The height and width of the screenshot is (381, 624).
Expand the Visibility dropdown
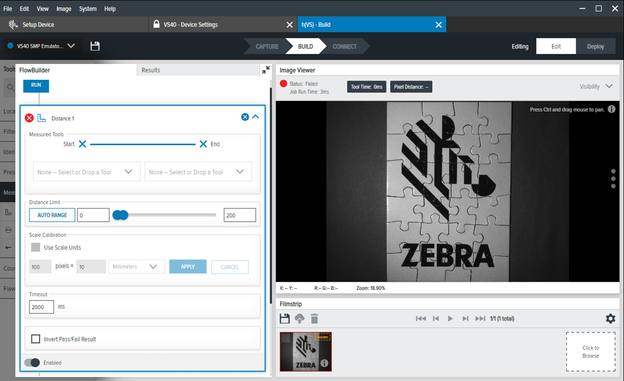pyautogui.click(x=596, y=86)
